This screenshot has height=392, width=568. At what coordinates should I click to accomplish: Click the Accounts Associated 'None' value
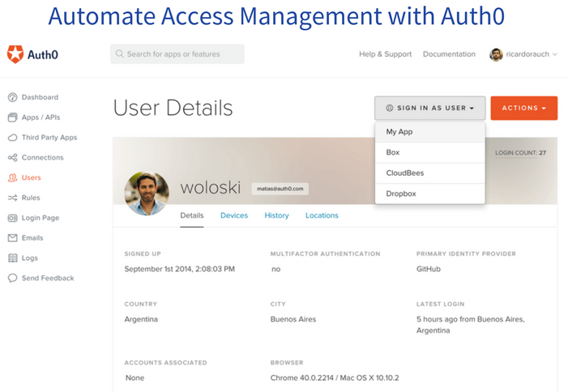(135, 378)
